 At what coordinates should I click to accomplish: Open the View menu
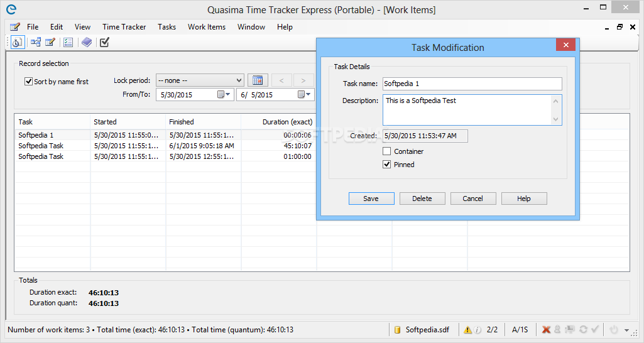click(x=82, y=27)
